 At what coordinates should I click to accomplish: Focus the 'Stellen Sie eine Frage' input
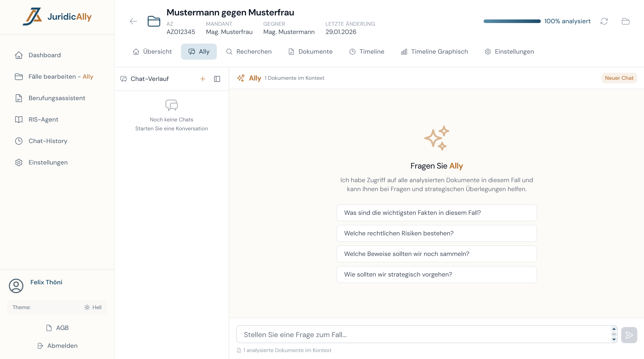[422, 334]
